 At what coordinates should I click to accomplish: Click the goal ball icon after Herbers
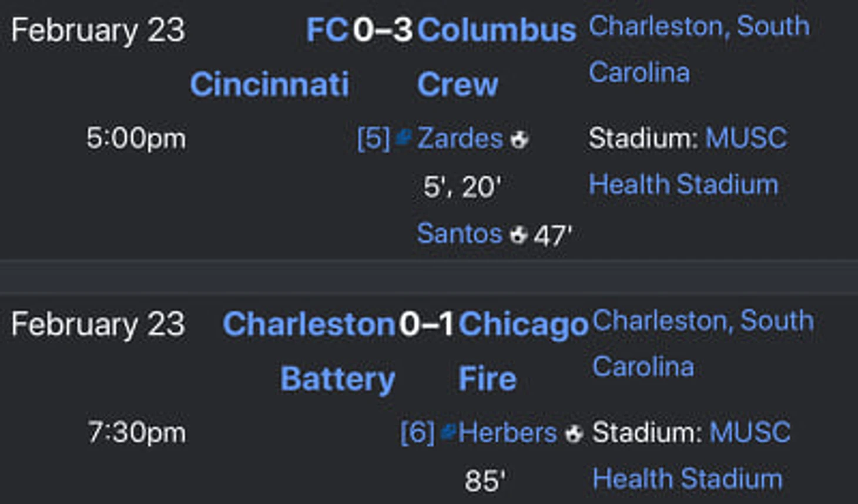(574, 434)
